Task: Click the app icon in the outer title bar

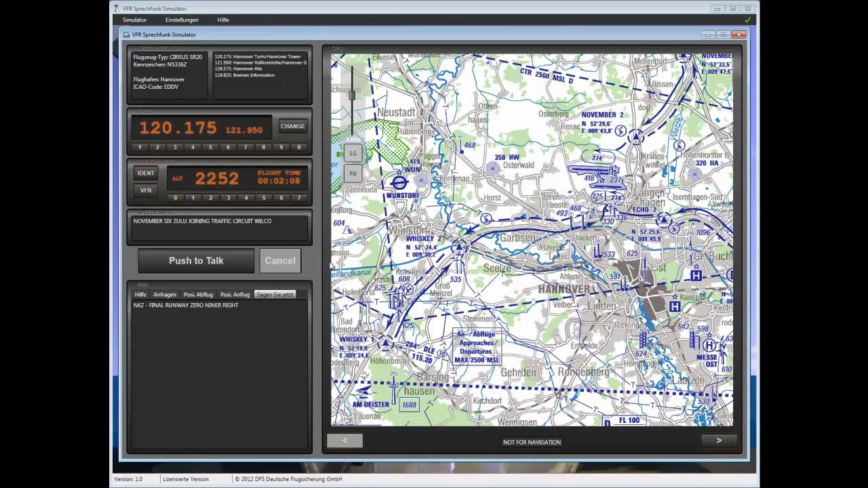Action: point(117,8)
